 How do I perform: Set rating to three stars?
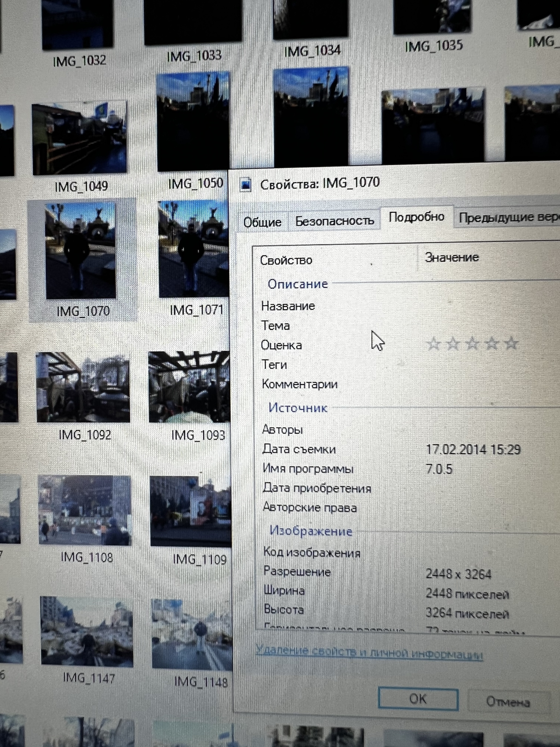[x=472, y=344]
